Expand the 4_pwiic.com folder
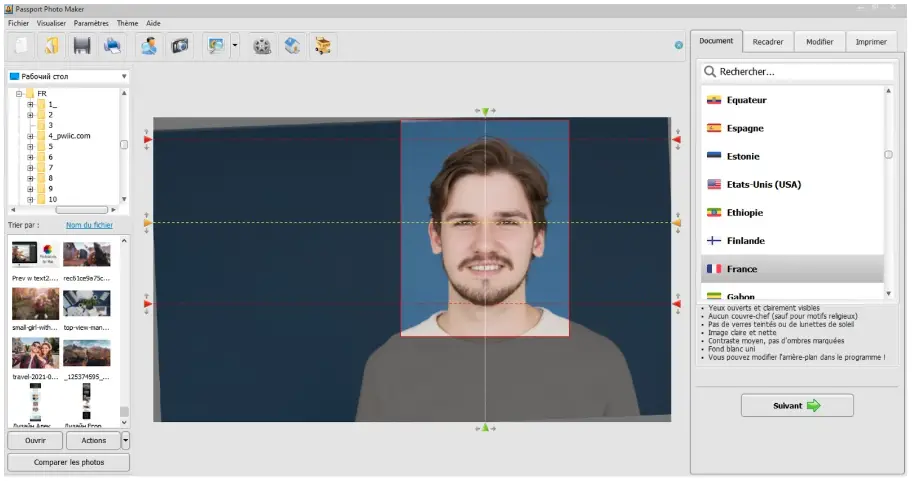 coord(30,136)
